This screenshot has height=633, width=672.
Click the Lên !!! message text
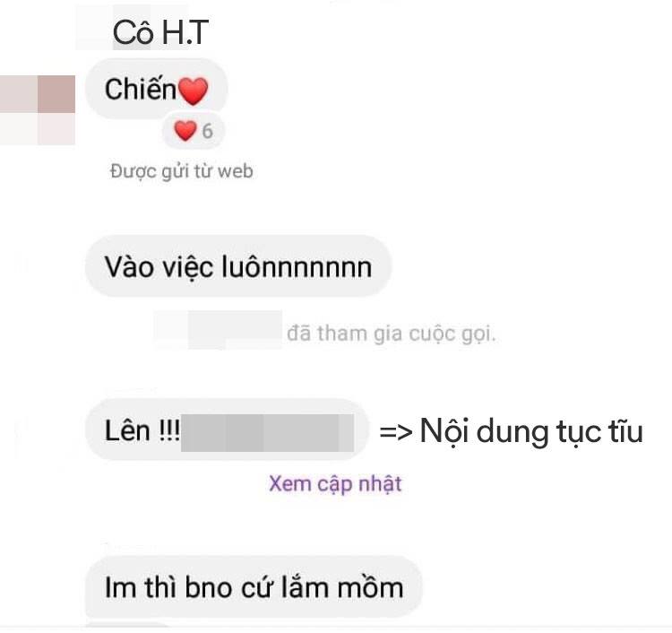pyautogui.click(x=142, y=430)
